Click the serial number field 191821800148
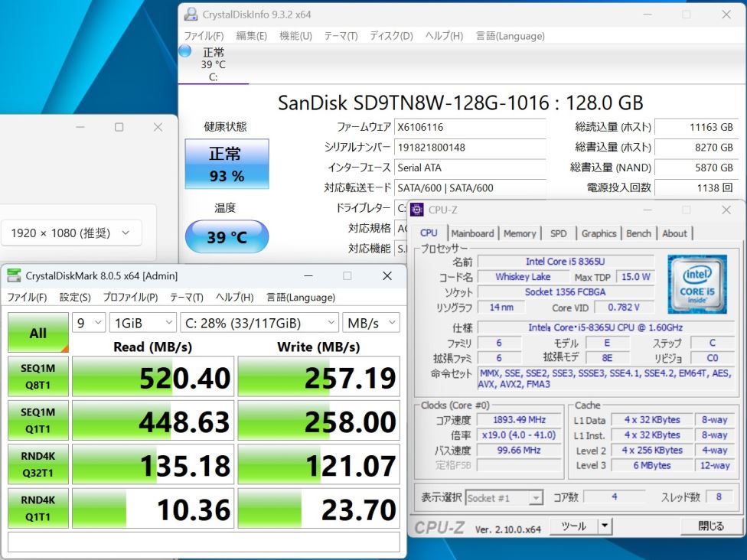Image resolution: width=747 pixels, height=560 pixels. click(x=470, y=147)
